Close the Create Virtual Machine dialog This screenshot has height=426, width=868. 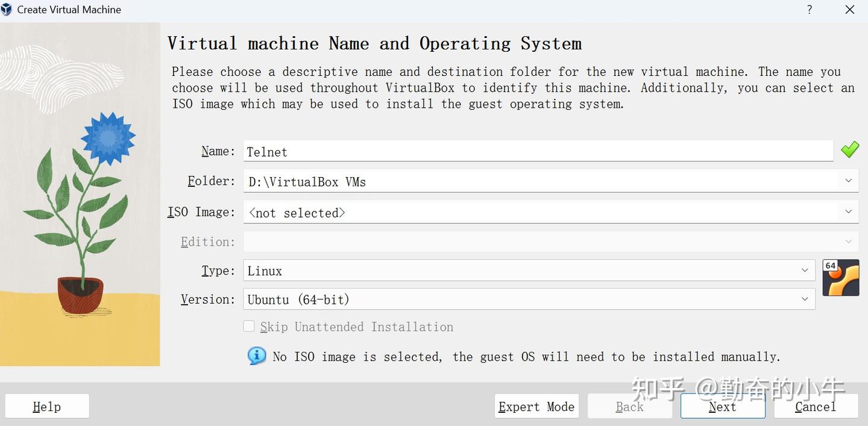850,10
